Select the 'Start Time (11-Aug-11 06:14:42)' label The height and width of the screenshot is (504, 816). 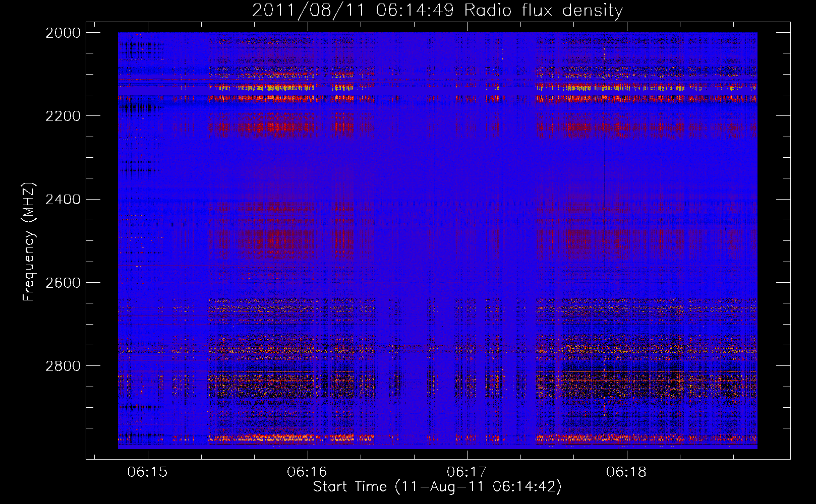[437, 487]
